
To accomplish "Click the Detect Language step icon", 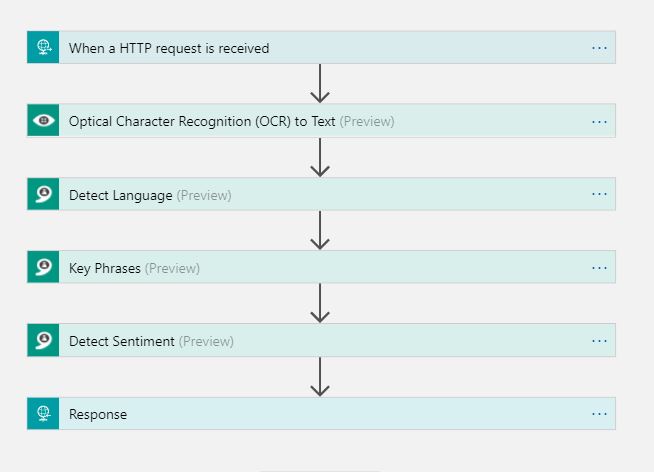I will click(43, 195).
